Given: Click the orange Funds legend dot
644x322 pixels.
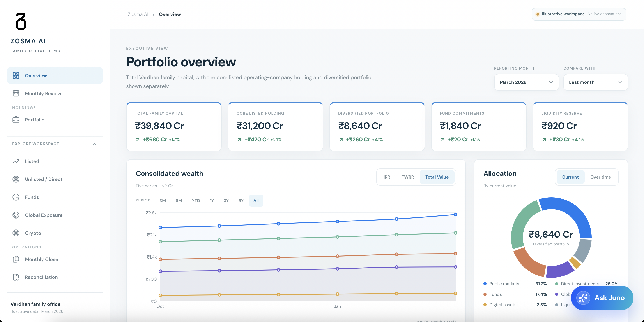Looking at the screenshot, I should pos(485,294).
